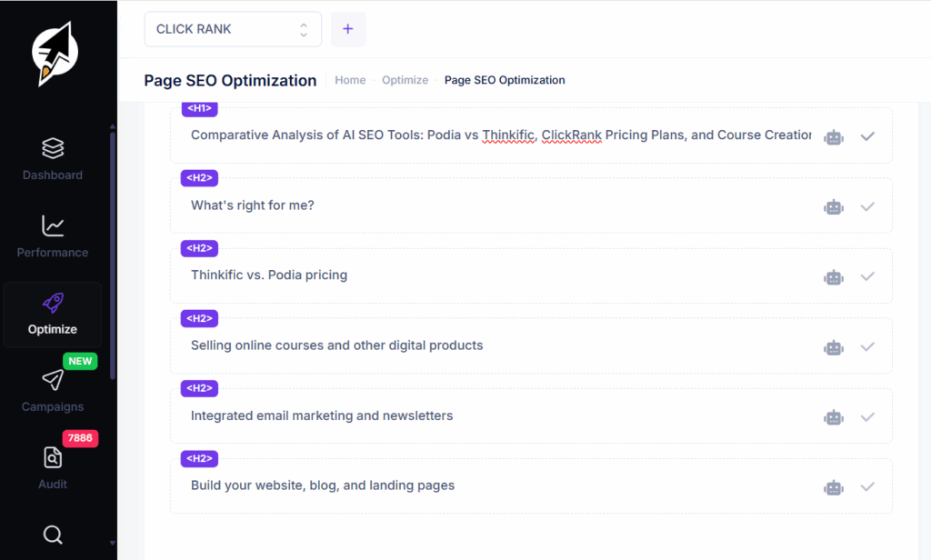Viewport: 931px width, 560px height.
Task: Open the Campaigns paper-plane section
Action: click(52, 391)
